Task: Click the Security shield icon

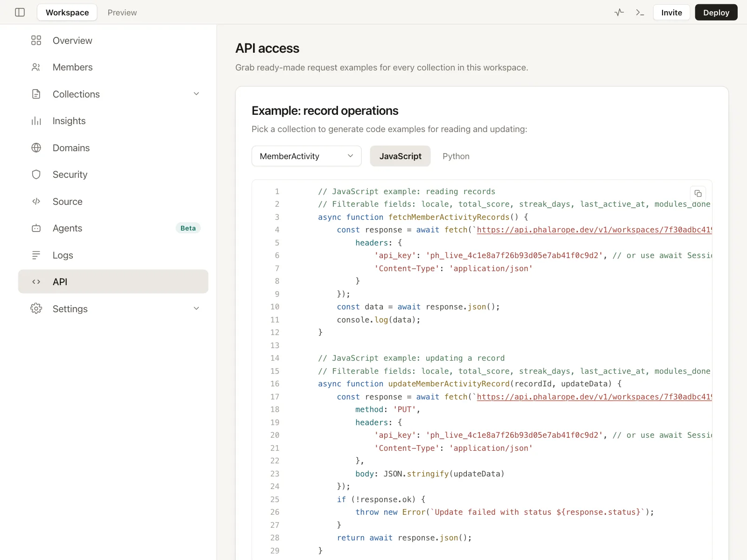Action: [36, 175]
